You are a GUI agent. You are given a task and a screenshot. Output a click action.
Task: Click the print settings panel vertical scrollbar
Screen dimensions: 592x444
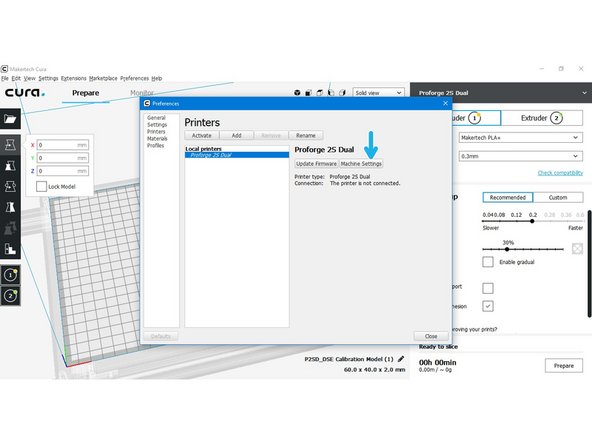pyautogui.click(x=590, y=264)
